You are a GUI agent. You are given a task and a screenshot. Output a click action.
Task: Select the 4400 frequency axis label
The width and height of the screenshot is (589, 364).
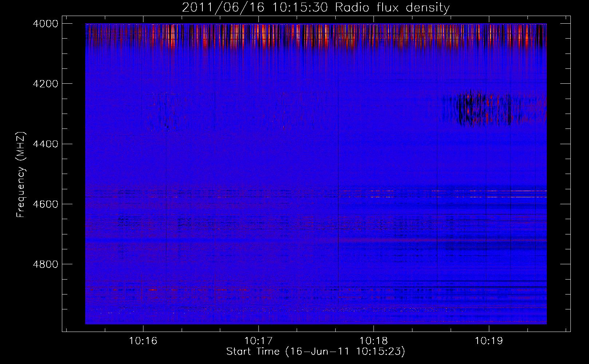[46, 144]
